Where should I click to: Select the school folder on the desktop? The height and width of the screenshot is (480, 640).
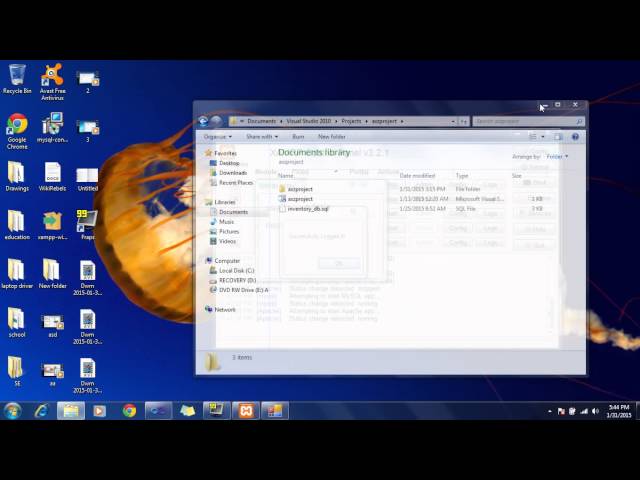pos(17,322)
